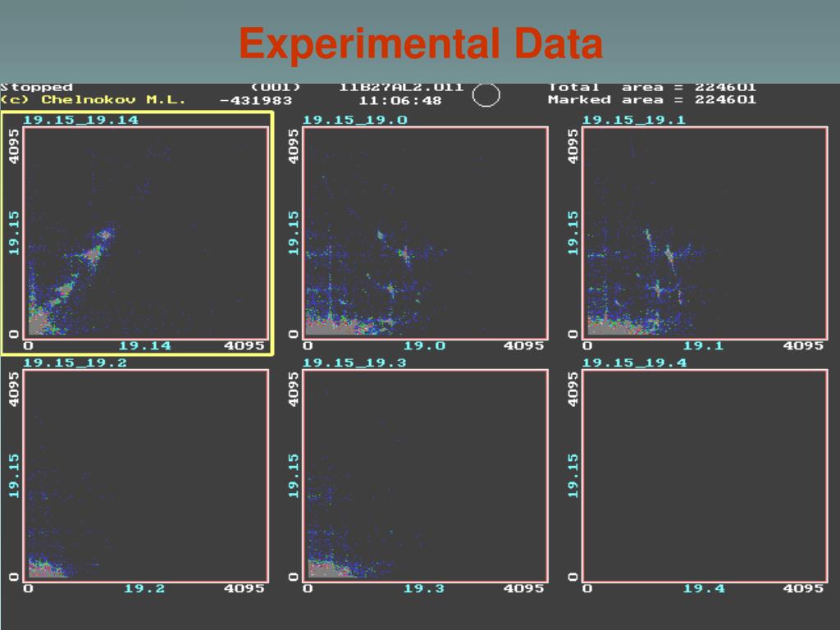Click the '19.15_19.1' plot title
Viewport: 840px width, 630px height.
[x=634, y=120]
